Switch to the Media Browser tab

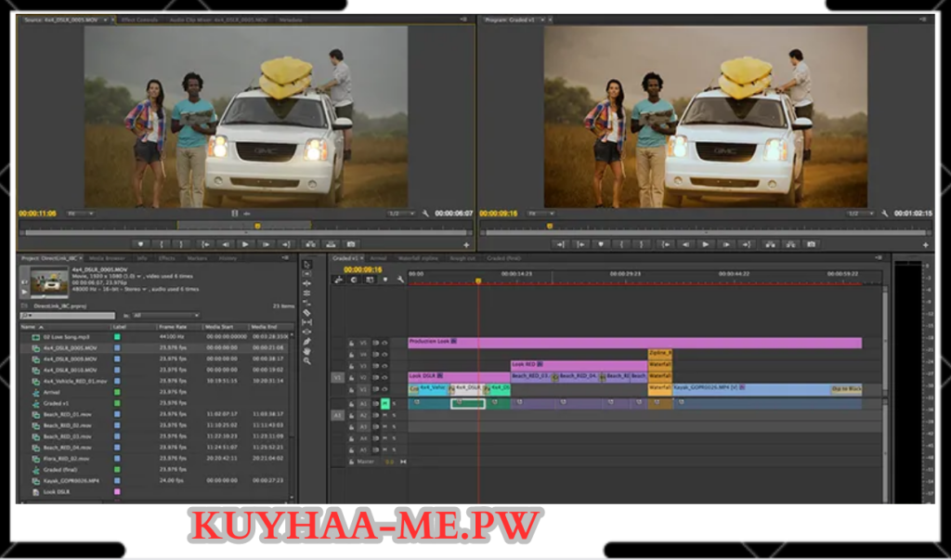(107, 258)
